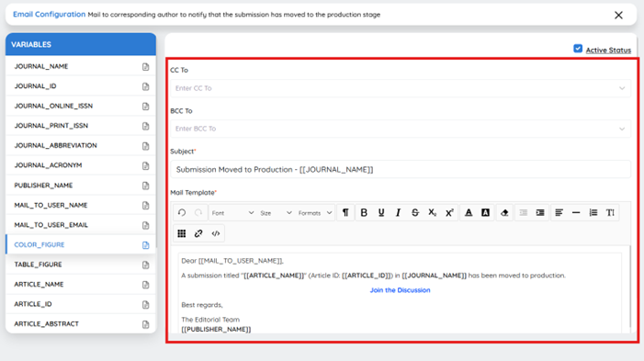Screen dimensions: 644x361
Task: Apply underline formatting
Action: [x=381, y=213]
